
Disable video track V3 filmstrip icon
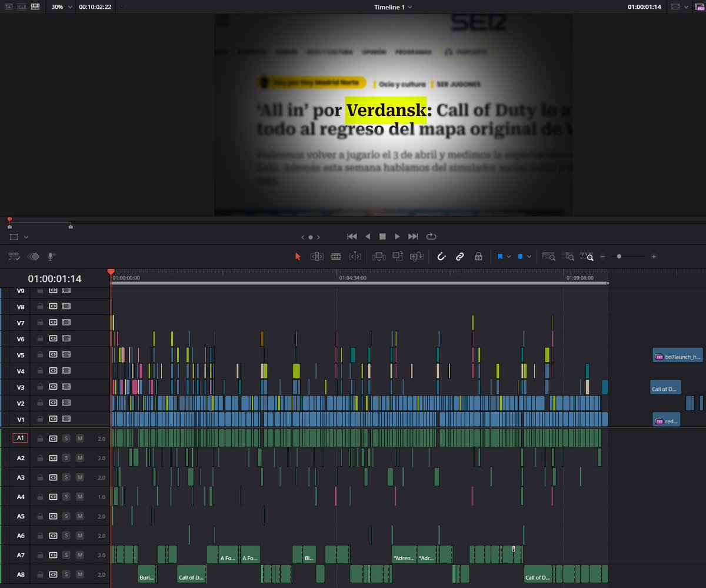click(66, 387)
